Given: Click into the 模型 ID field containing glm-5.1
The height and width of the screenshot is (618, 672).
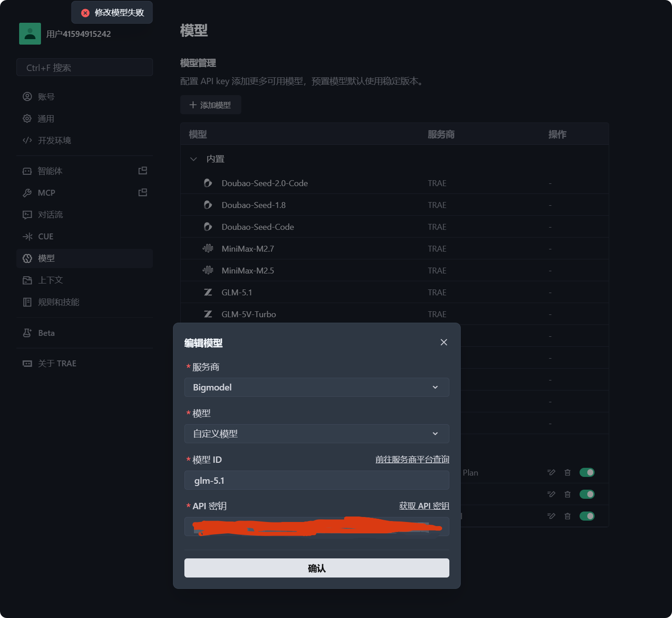Looking at the screenshot, I should 316,481.
